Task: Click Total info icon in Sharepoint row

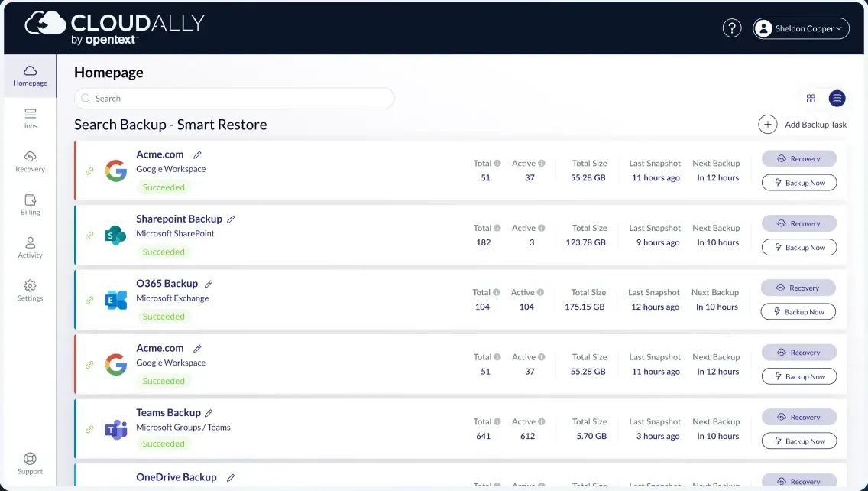Action: [x=497, y=228]
